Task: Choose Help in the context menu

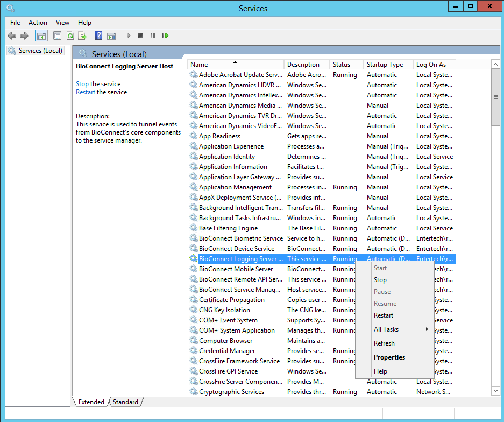Action: click(395, 371)
